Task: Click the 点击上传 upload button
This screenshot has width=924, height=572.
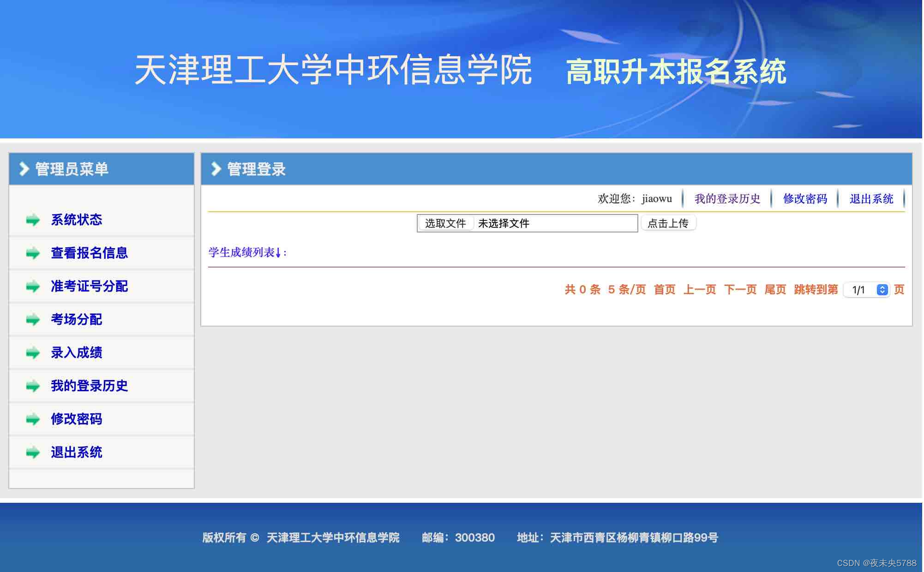Action: tap(668, 223)
